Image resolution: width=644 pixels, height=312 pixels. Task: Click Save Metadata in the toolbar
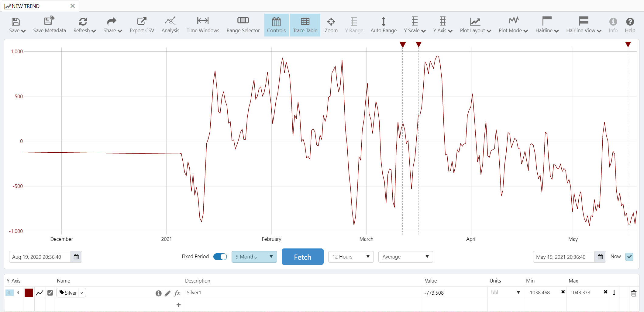[x=50, y=25]
